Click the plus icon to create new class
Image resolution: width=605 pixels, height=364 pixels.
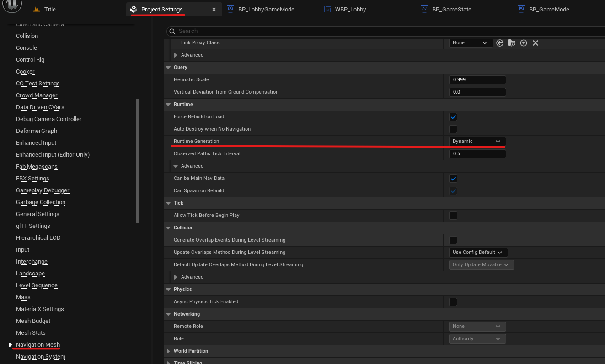point(524,43)
